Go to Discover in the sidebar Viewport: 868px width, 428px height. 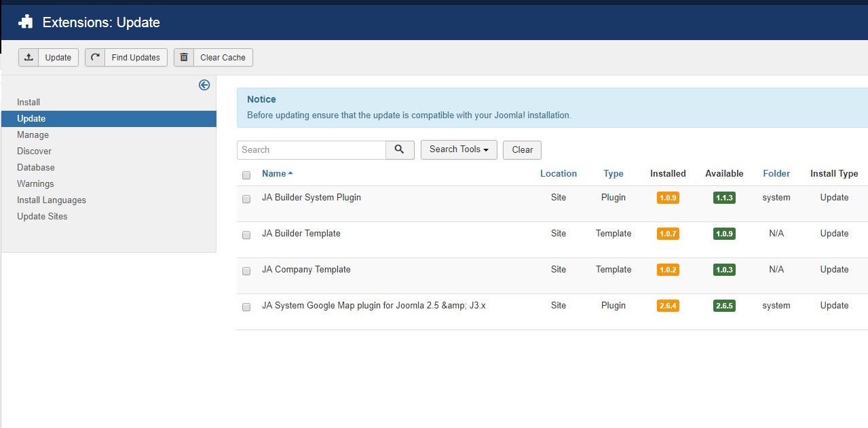34,151
